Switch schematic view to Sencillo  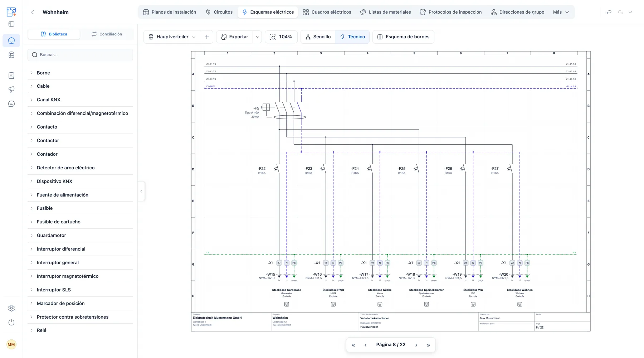318,37
